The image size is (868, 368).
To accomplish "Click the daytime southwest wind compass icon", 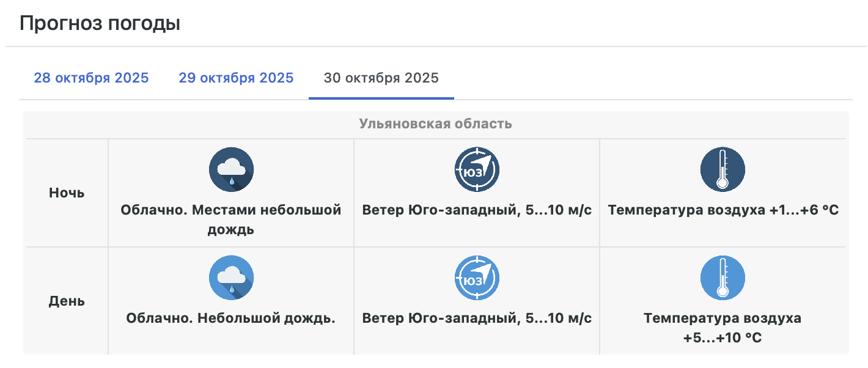I will (477, 278).
